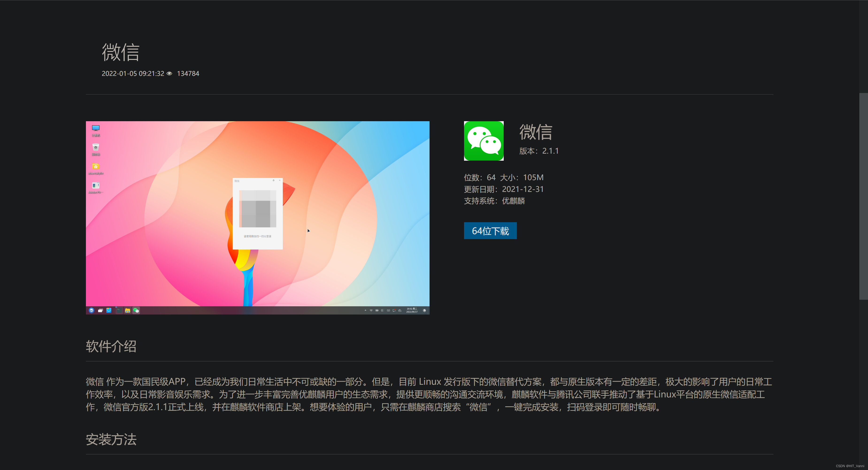This screenshot has height=470, width=868.
Task: Click the 64位下载 download button
Action: (x=490, y=231)
